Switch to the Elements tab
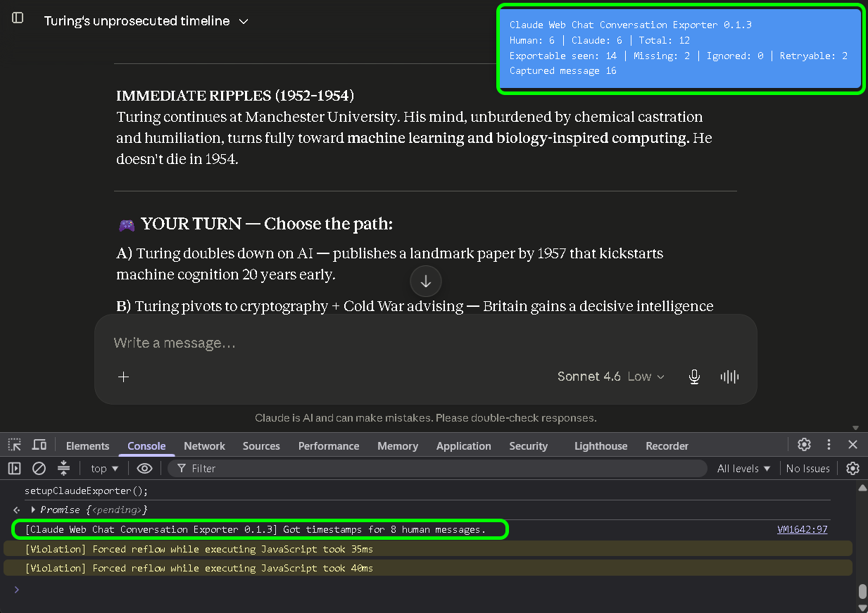This screenshot has height=613, width=868. click(87, 445)
